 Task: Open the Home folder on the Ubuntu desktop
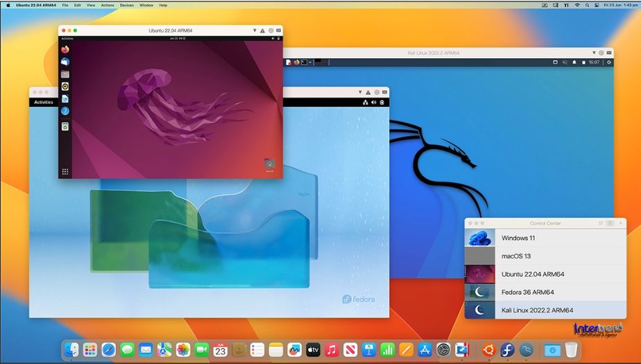(x=270, y=164)
